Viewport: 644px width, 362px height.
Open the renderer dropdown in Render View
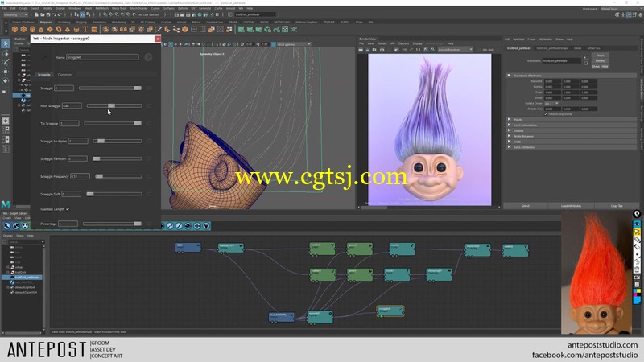pos(456,50)
